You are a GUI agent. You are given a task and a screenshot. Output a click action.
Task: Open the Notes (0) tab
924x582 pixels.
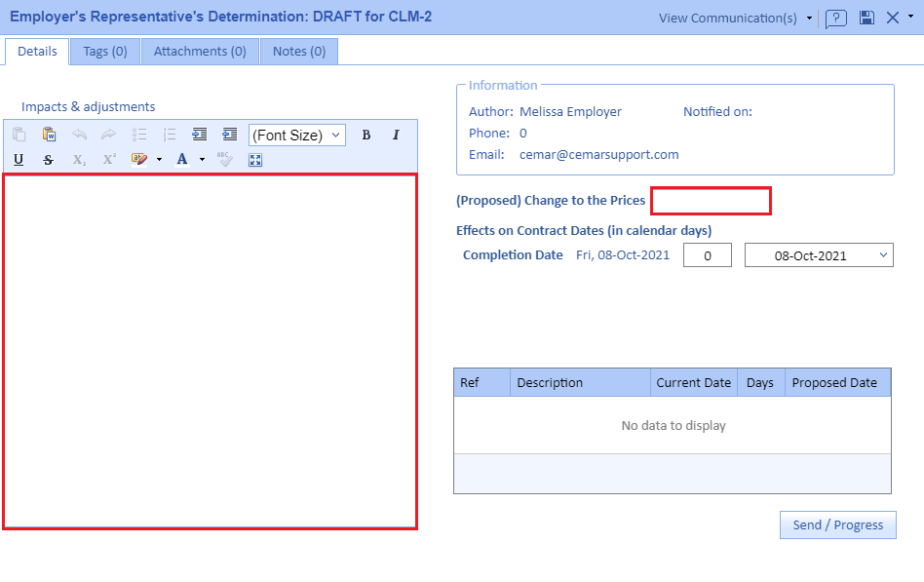click(x=299, y=52)
